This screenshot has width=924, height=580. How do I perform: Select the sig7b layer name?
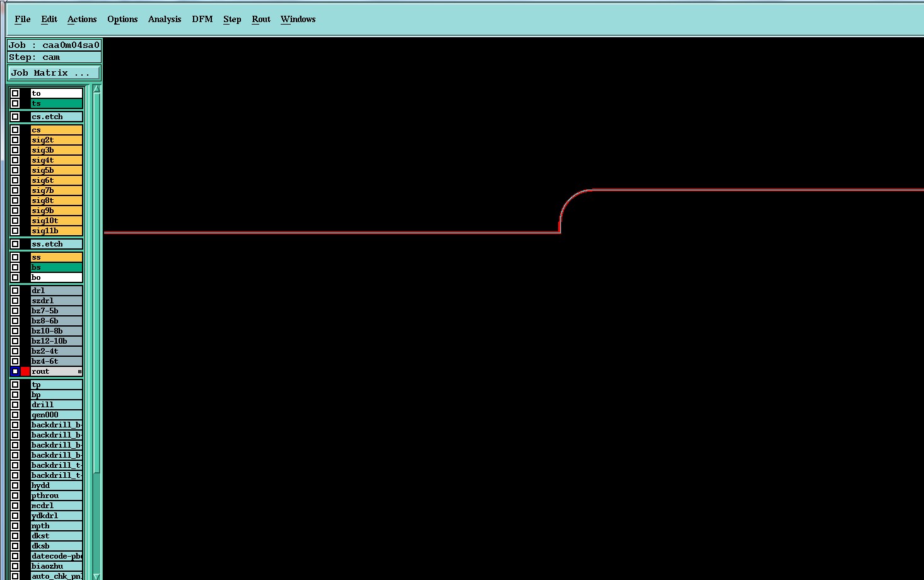57,190
